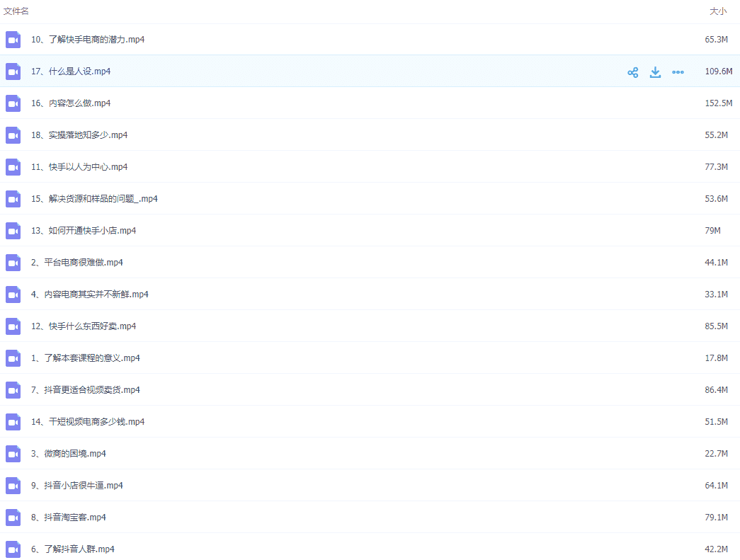Open file 11、快手以人为中心.mp4

(x=79, y=167)
